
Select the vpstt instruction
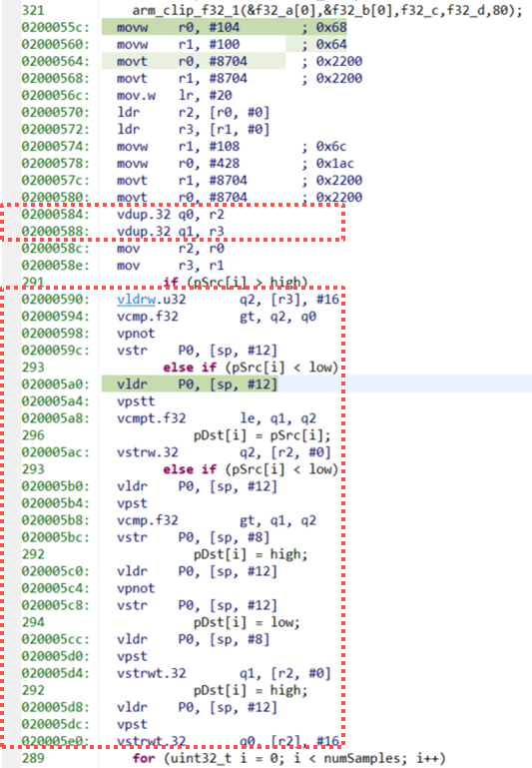click(x=136, y=401)
